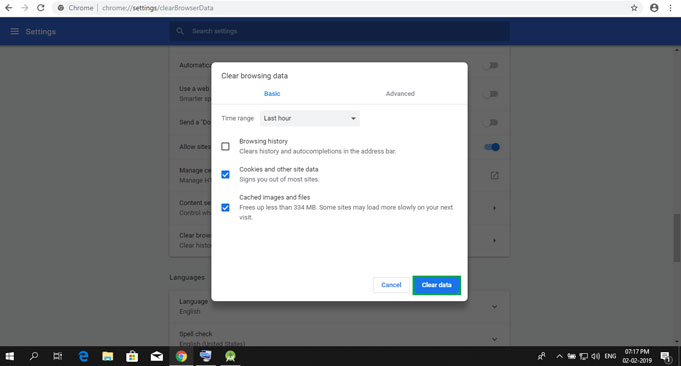Click the volume speaker icon

595,356
